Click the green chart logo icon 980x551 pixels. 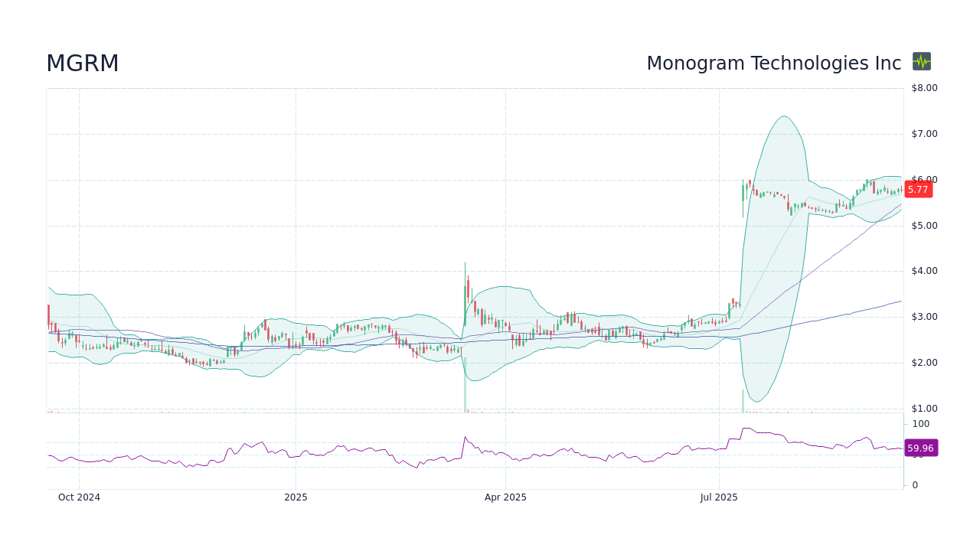tap(921, 62)
